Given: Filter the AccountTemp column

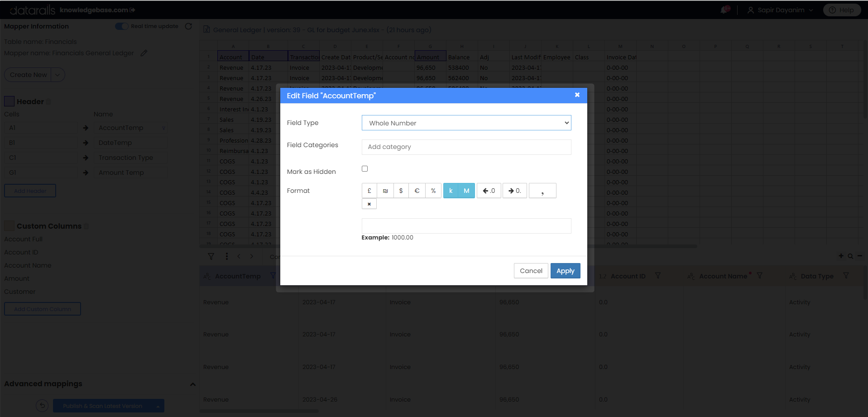Looking at the screenshot, I should point(273,275).
